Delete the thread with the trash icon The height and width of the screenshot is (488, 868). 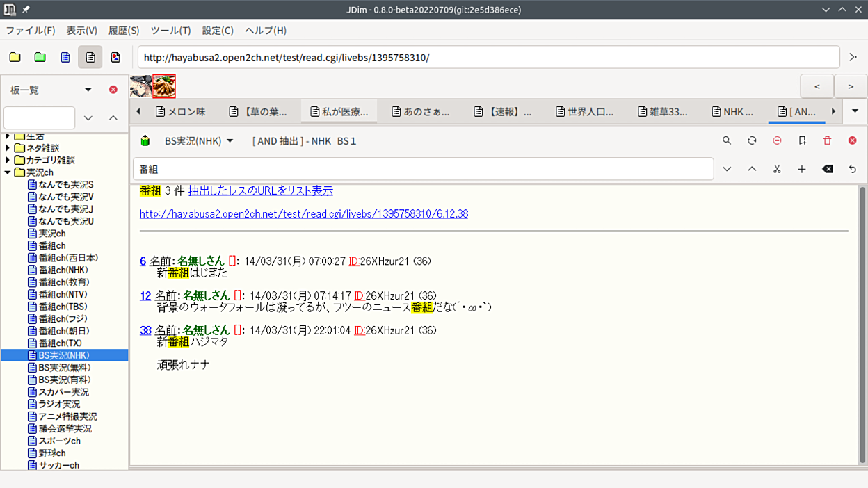(x=827, y=140)
